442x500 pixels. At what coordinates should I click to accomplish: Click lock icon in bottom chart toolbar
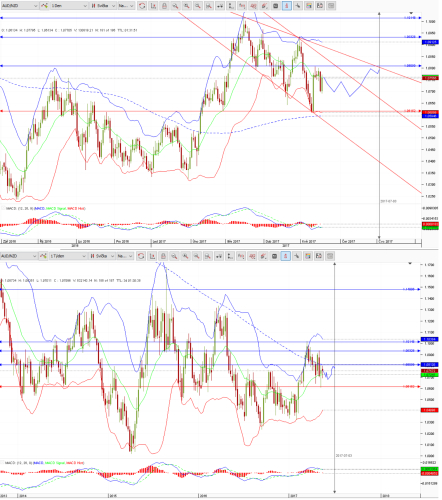coord(163,256)
